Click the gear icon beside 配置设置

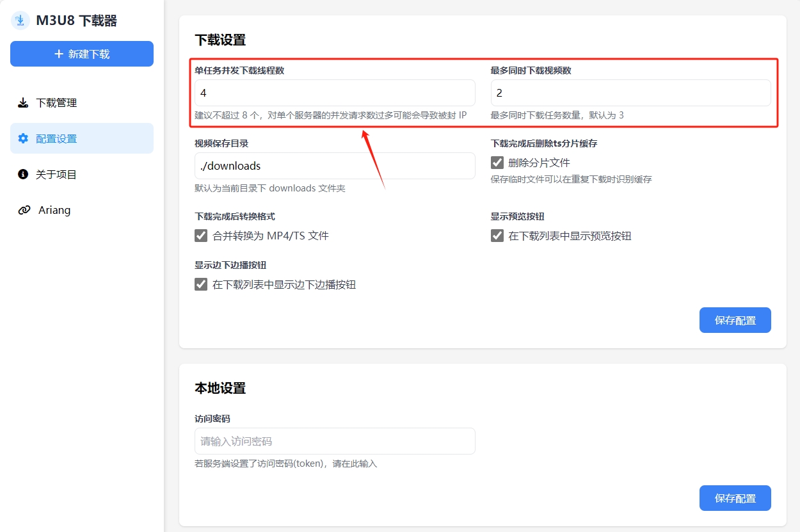(x=24, y=138)
